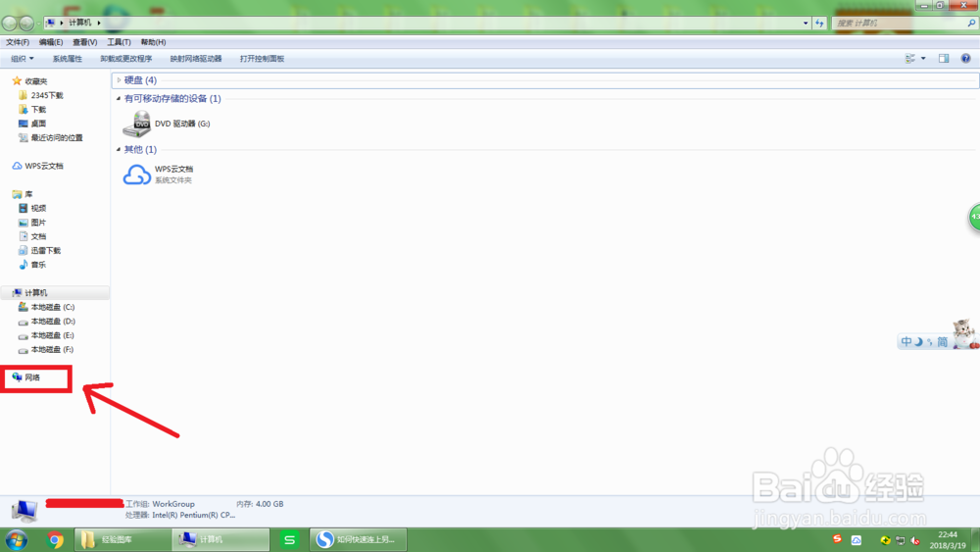This screenshot has width=980, height=552.
Task: Click the refresh button beside address bar
Action: coord(819,24)
